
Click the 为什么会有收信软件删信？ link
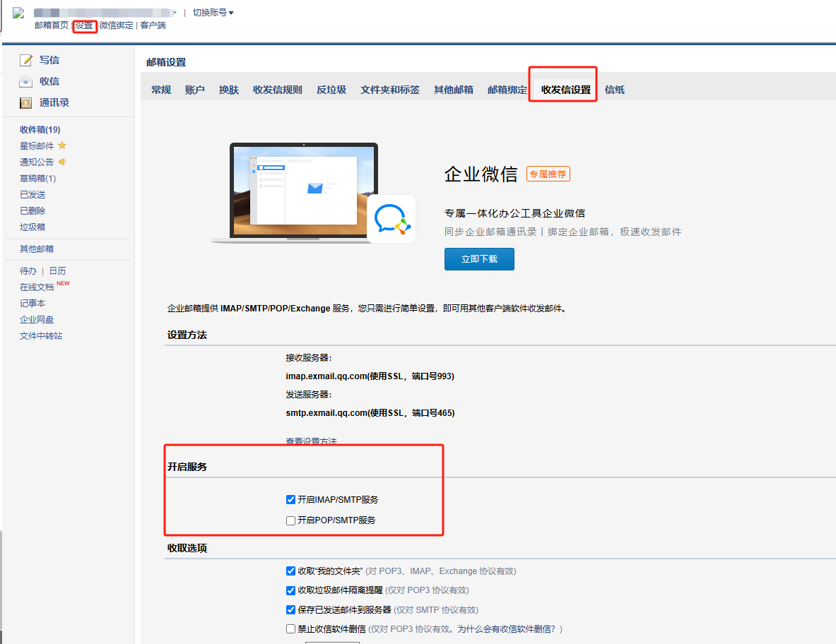(x=507, y=629)
